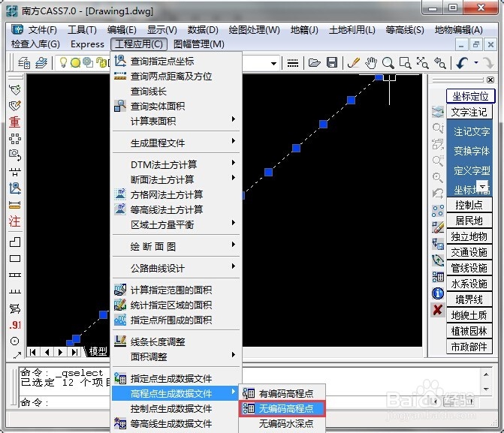Expand the 生成里程文件 submenu
Image resolution: width=504 pixels, height=433 pixels.
[177, 143]
